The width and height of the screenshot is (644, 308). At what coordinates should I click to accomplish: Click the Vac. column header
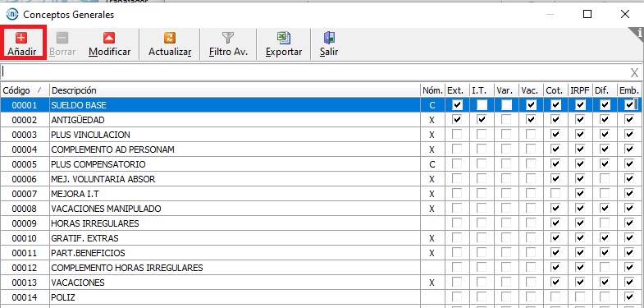[x=531, y=90]
